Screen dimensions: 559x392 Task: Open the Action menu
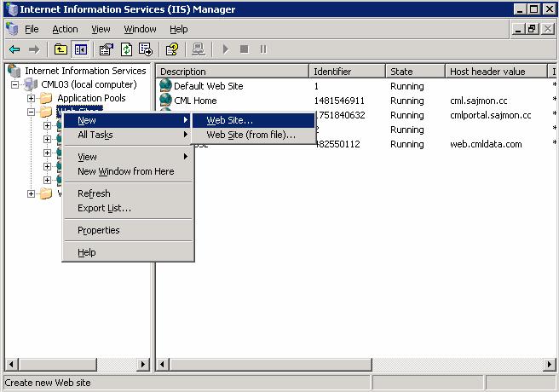[65, 29]
